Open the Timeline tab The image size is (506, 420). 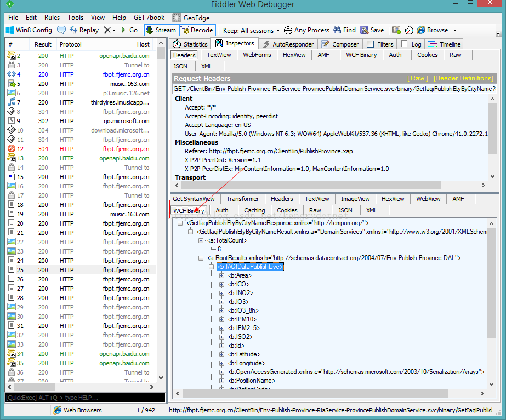[445, 44]
